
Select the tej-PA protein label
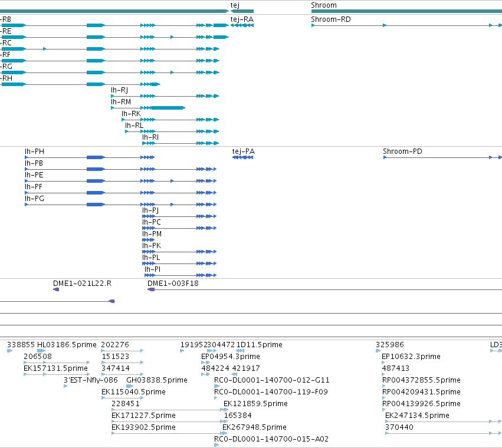pyautogui.click(x=243, y=151)
